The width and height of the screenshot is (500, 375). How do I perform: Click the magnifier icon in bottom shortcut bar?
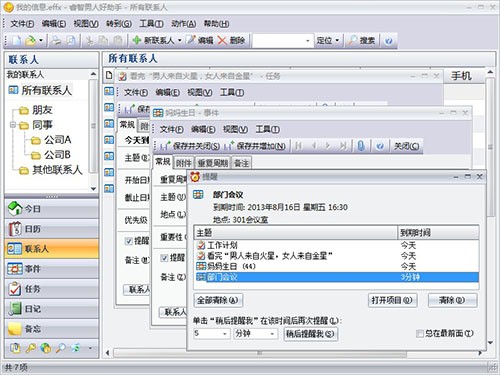point(61,348)
